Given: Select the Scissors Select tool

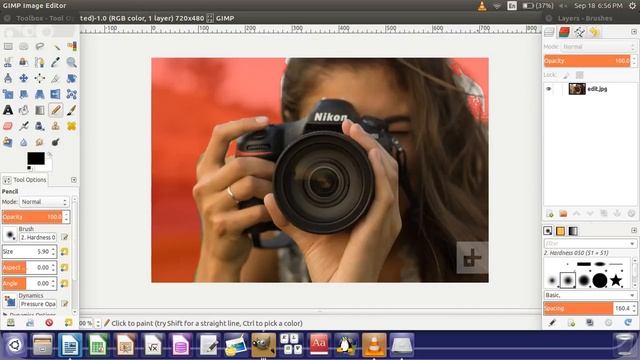Looking at the screenshot, I should coord(8,62).
